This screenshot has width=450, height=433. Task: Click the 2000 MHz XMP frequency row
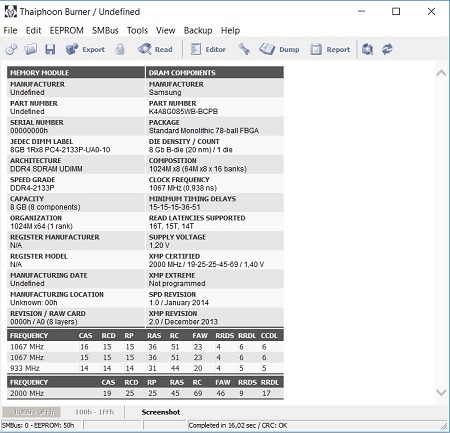[145, 393]
